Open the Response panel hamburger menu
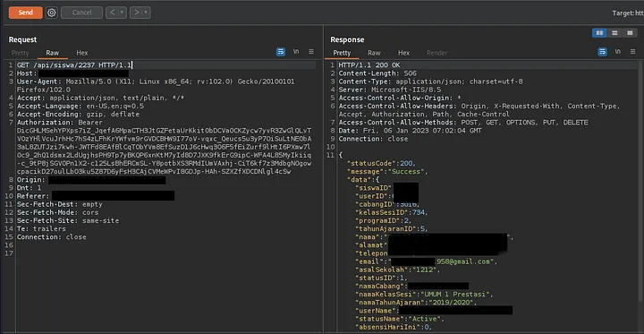644x334 pixels. [633, 52]
